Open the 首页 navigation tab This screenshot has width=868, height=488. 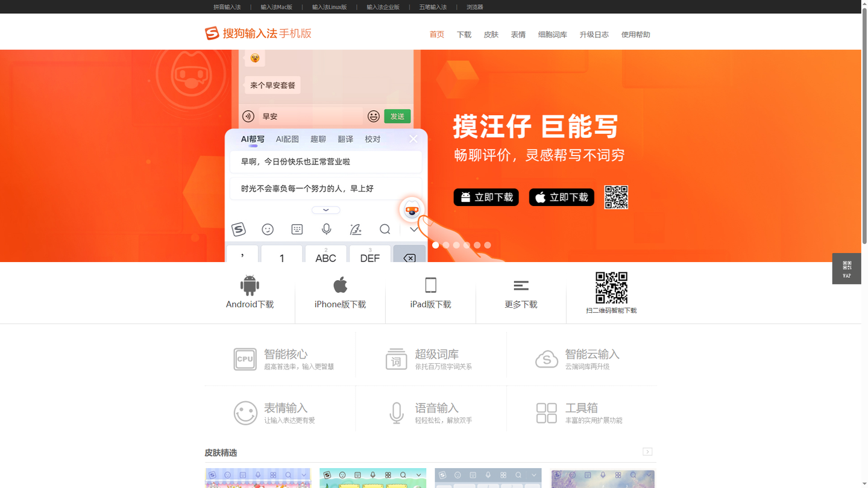[x=437, y=34]
